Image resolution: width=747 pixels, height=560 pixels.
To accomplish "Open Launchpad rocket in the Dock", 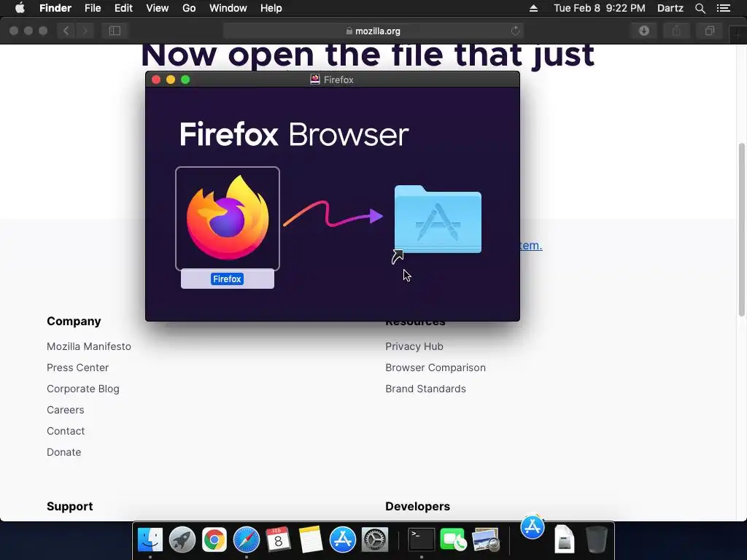I will [x=182, y=540].
